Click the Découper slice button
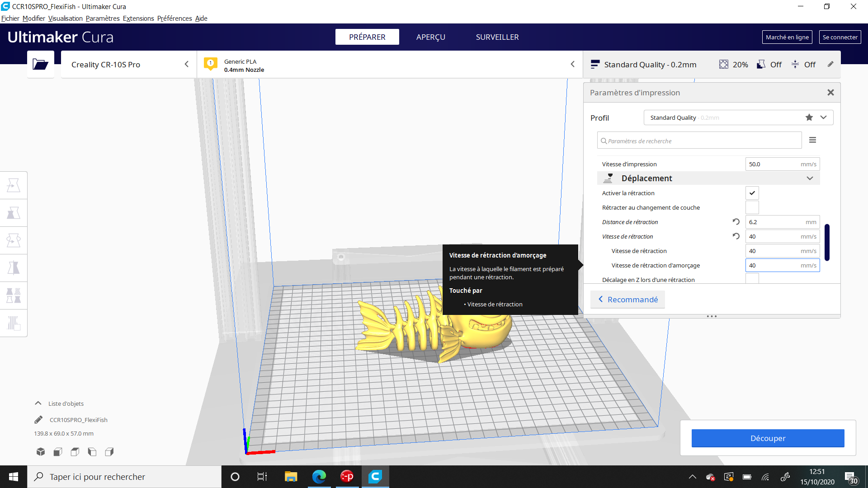The height and width of the screenshot is (488, 868). tap(768, 438)
